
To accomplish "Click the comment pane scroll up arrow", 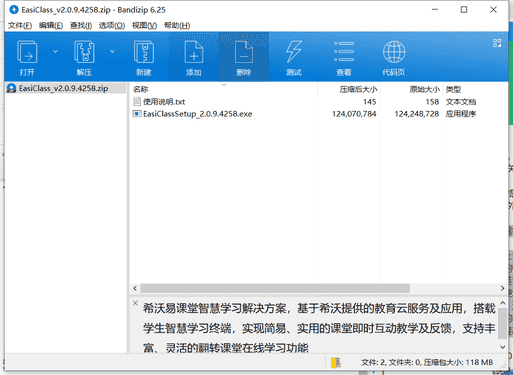I will pos(503,303).
